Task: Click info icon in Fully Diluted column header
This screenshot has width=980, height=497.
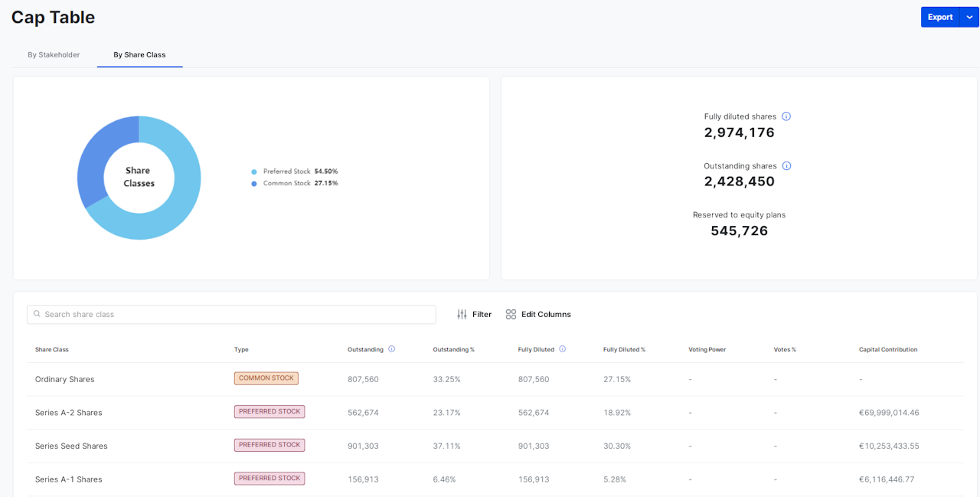Action: point(562,349)
